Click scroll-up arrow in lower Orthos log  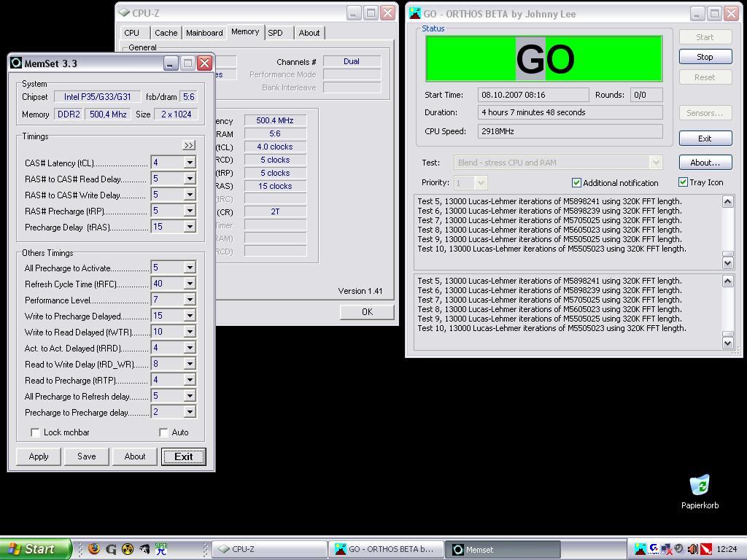pos(727,281)
